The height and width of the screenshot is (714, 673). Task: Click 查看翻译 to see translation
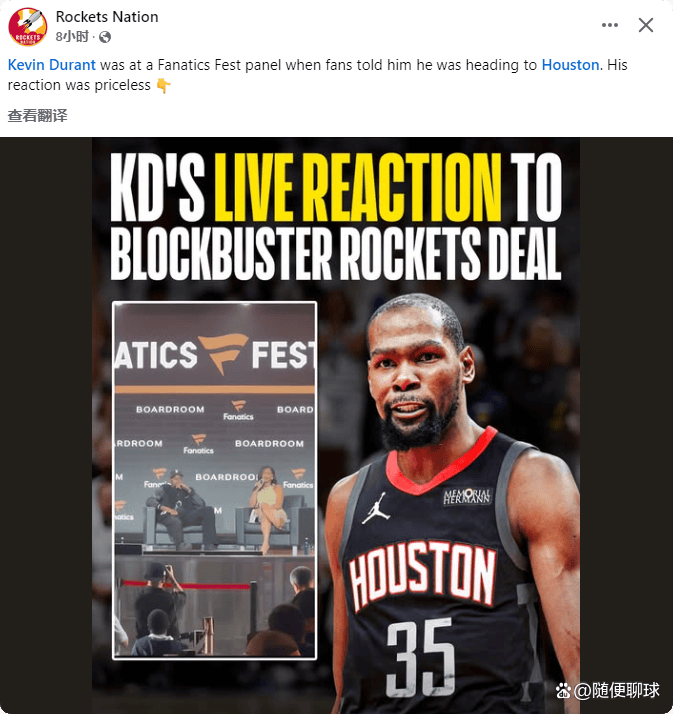coord(37,116)
